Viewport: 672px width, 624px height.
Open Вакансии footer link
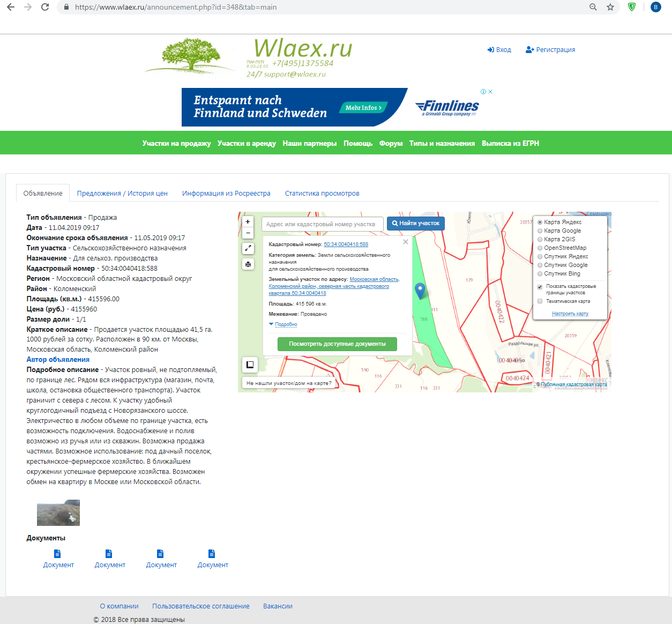pos(278,606)
